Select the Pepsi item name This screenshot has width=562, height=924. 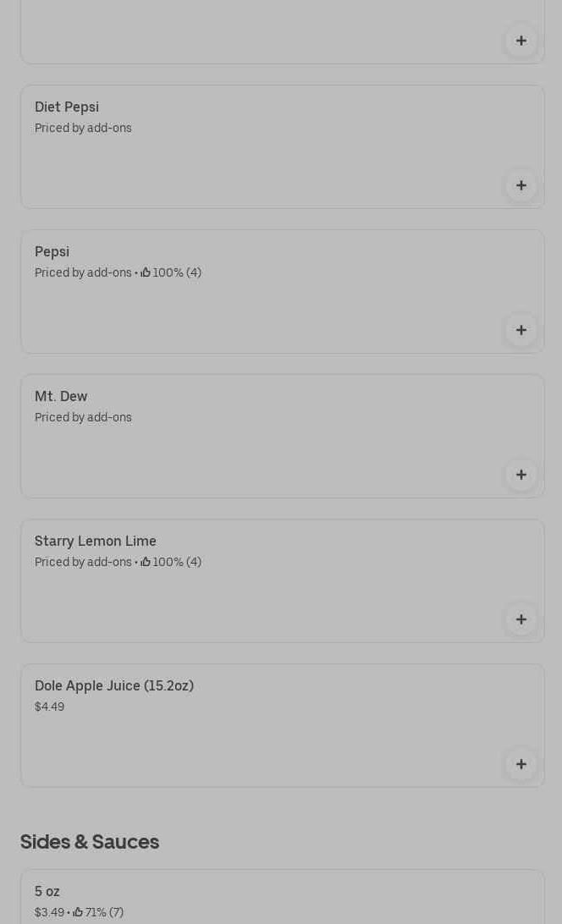(52, 252)
